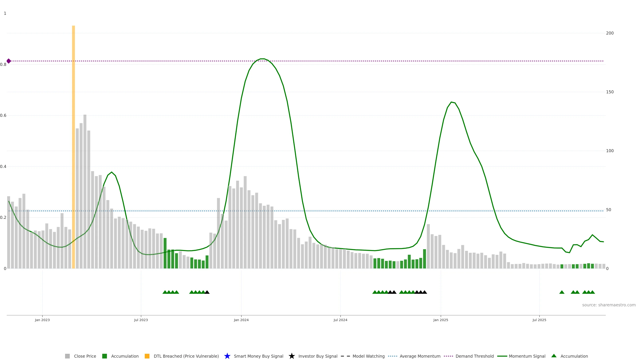644x362 pixels.
Task: Toggle the Demand Threshold legend label
Action: pyautogui.click(x=474, y=356)
